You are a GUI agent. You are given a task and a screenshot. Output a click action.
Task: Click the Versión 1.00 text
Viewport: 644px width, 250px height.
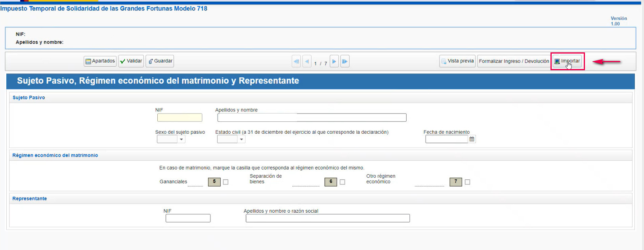tap(619, 21)
